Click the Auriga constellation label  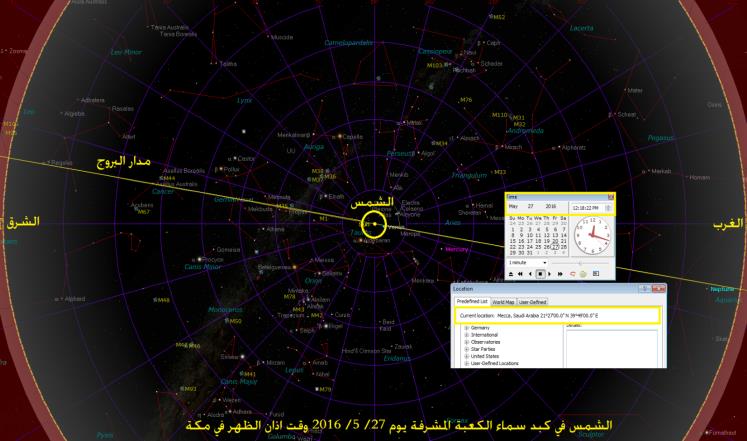(314, 147)
